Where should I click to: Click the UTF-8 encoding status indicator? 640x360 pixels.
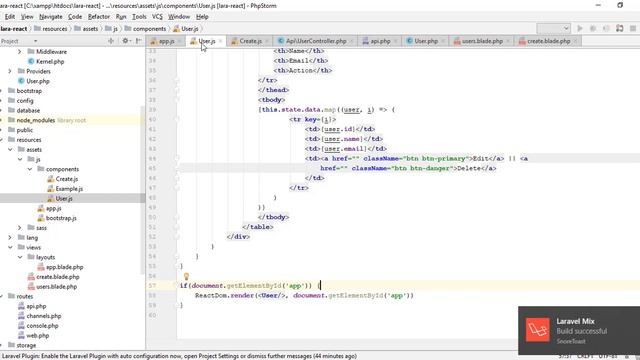(608, 356)
